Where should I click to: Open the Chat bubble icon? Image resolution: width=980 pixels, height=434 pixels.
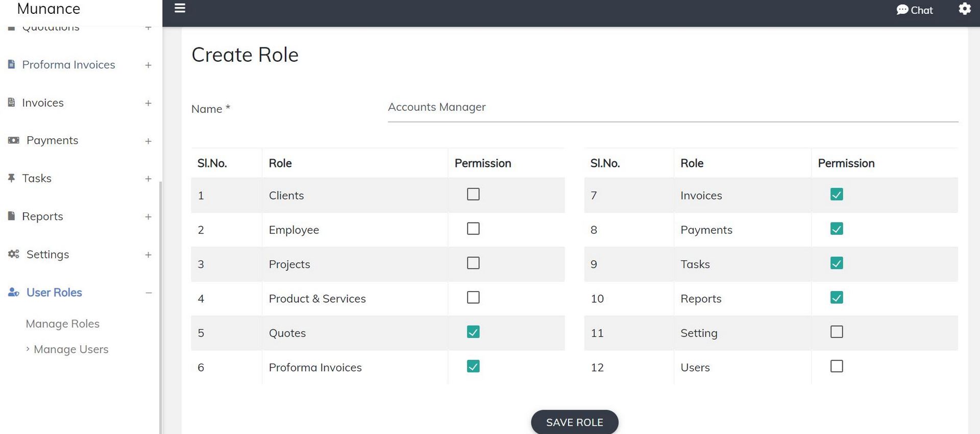coord(902,10)
